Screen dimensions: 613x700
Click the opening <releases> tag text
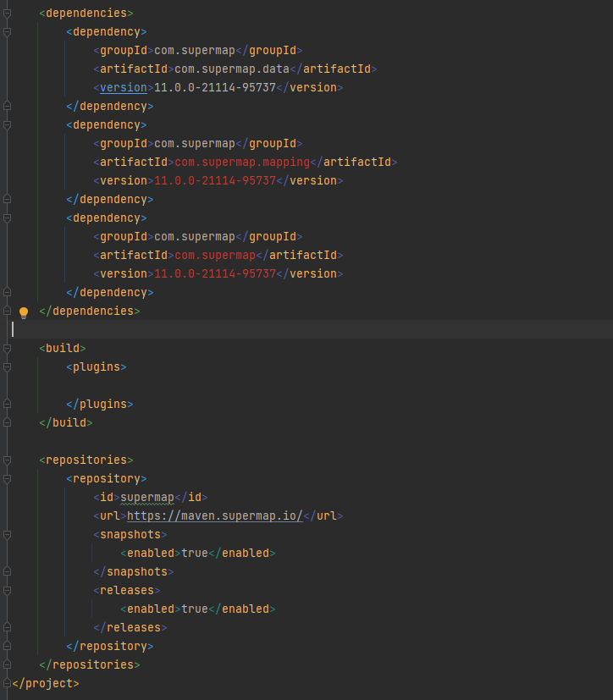pos(127,590)
